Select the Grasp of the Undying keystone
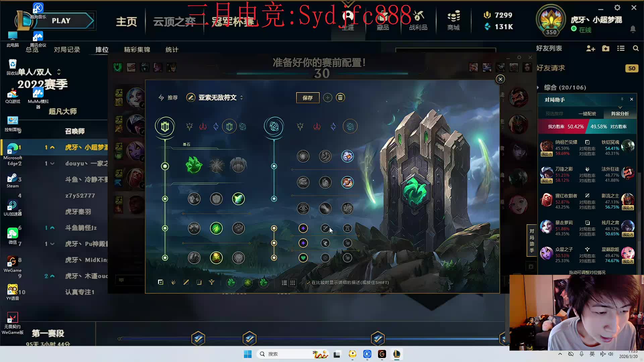 [x=194, y=166]
